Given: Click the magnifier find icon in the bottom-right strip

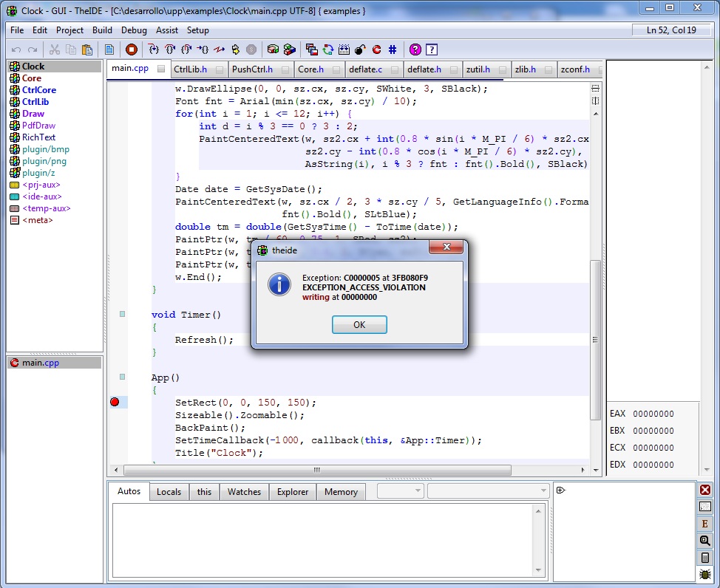Looking at the screenshot, I should tap(705, 541).
